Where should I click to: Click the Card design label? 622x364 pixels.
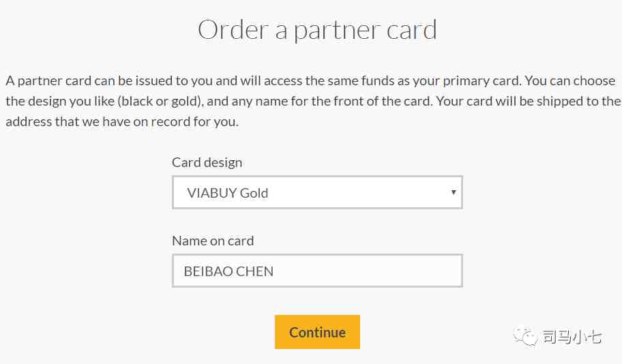click(207, 162)
